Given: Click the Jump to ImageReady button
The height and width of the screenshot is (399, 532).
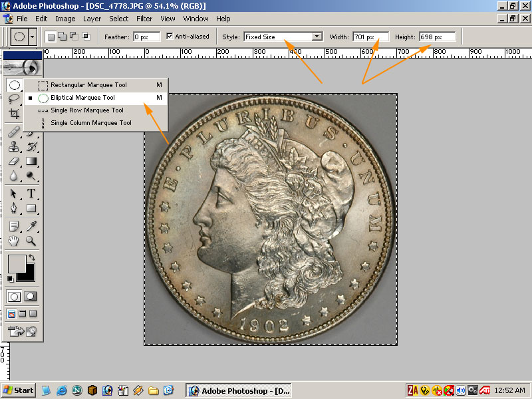Looking at the screenshot, I should [x=22, y=331].
